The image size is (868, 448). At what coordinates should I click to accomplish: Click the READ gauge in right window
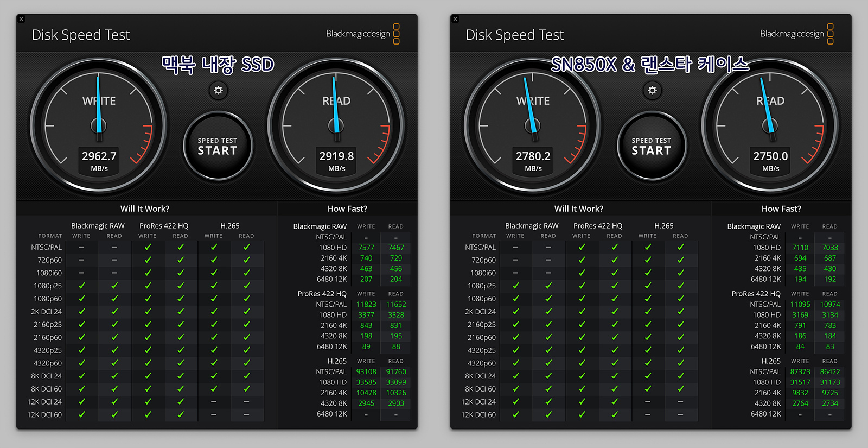pos(770,126)
